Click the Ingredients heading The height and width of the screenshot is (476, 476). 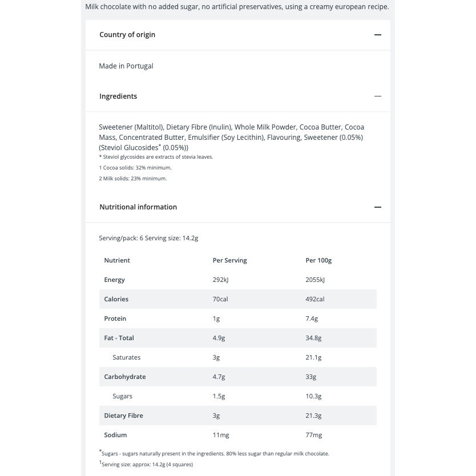[118, 96]
